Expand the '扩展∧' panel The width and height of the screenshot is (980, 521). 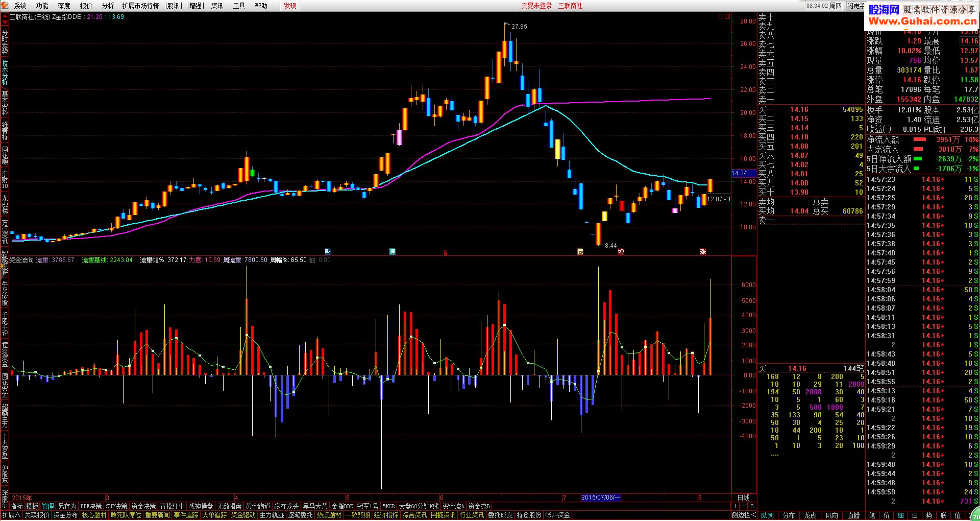(x=11, y=515)
